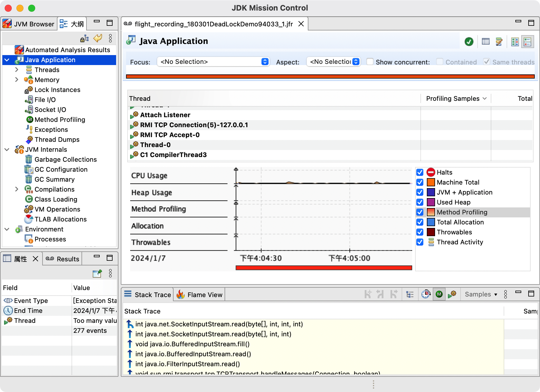
Task: Click the edit page pencil icon in header
Action: pos(499,42)
